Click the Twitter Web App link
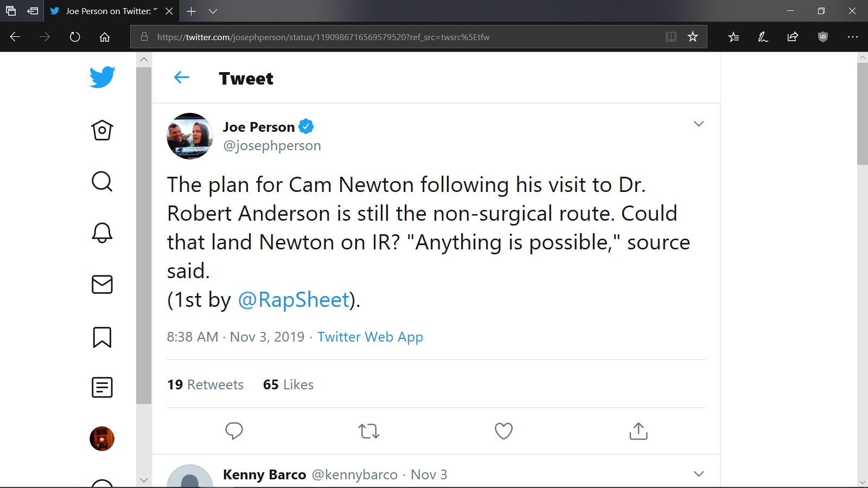Screen dimensions: 868x488 (370, 337)
